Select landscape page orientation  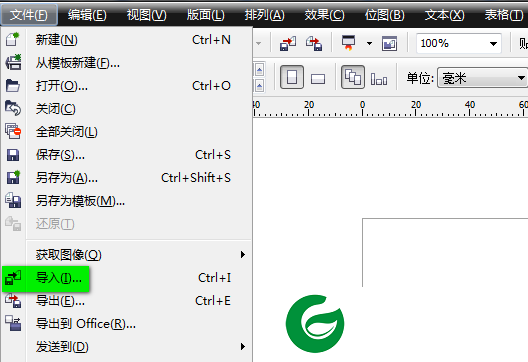click(x=318, y=79)
